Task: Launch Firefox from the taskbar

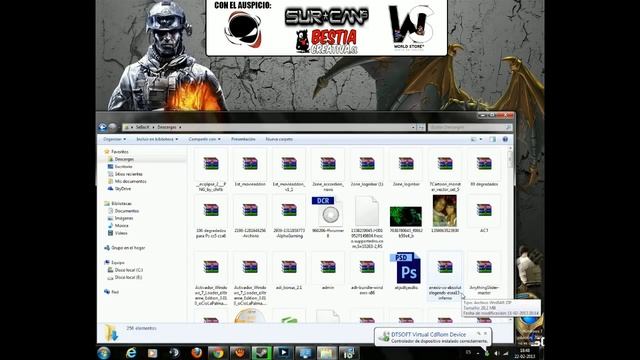Action: (x=197, y=353)
